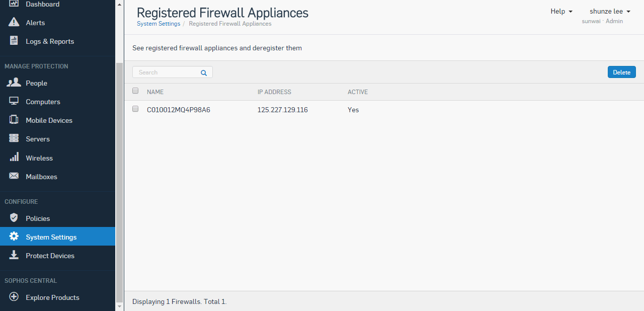Image resolution: width=644 pixels, height=311 pixels.
Task: Click the Servers rack icon
Action: pos(14,138)
